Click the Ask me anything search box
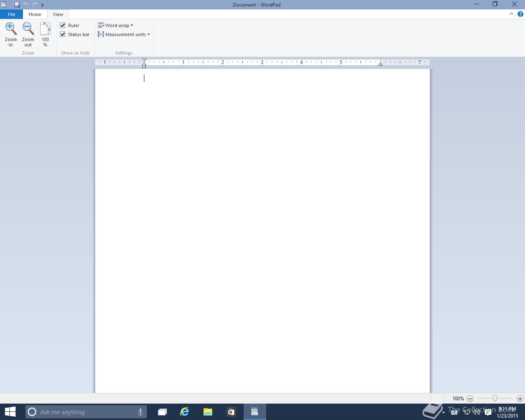This screenshot has width=525, height=420. [86, 412]
